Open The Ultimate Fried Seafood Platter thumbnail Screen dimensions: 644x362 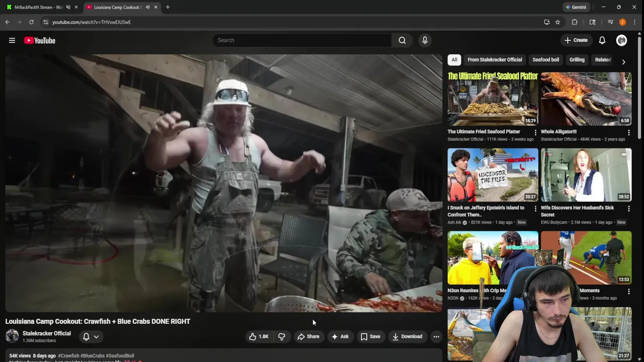click(x=493, y=99)
